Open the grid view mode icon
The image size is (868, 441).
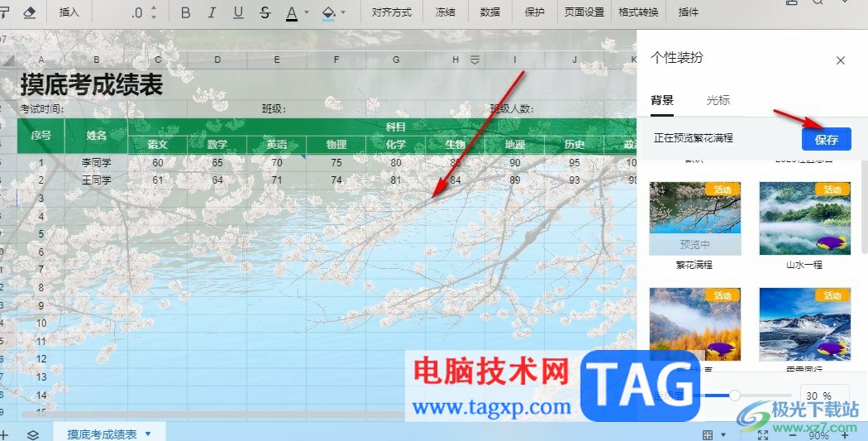click(x=708, y=435)
